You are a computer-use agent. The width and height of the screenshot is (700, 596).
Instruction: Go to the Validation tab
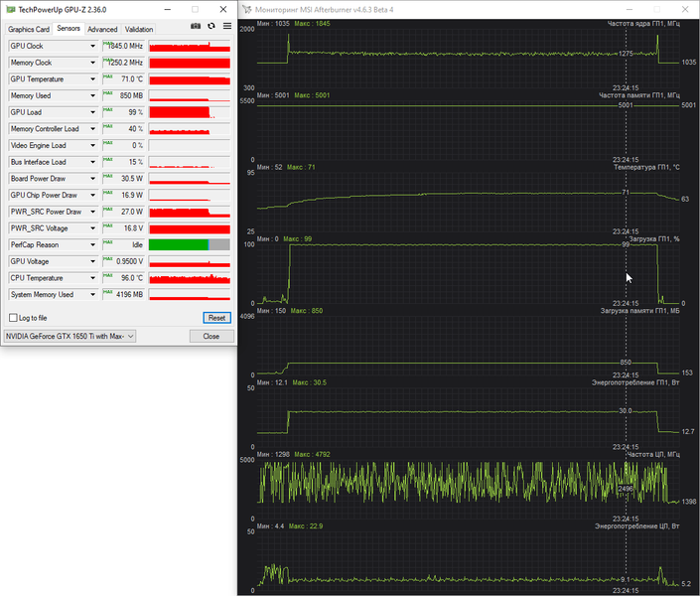pos(139,29)
